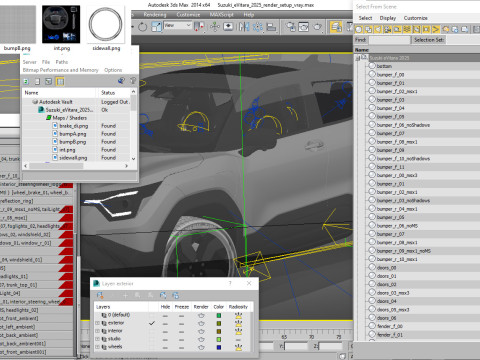
Task: Click Hide/Unhide All Layers icon
Action: pyautogui.click(x=163, y=295)
